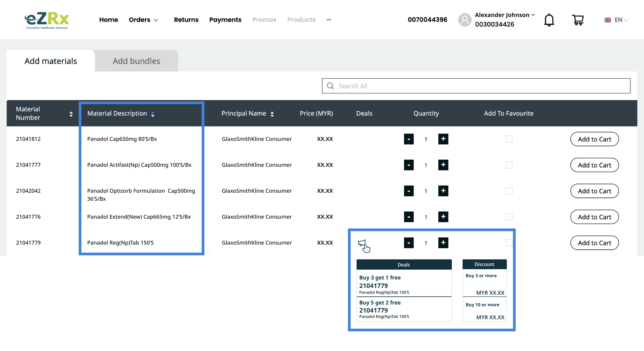This screenshot has height=351, width=644.
Task: Tick favourite checkbox for material 21042042
Action: (x=509, y=191)
